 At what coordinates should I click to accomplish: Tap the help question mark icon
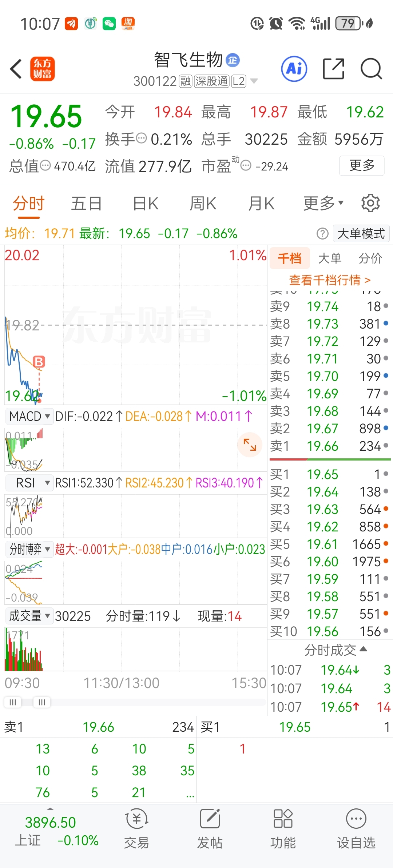coord(322,234)
